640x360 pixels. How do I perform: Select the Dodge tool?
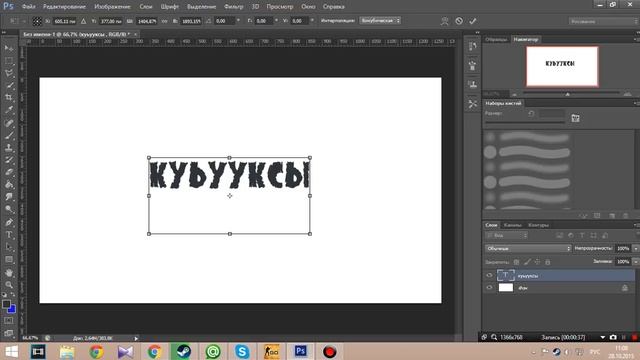pos(9,210)
